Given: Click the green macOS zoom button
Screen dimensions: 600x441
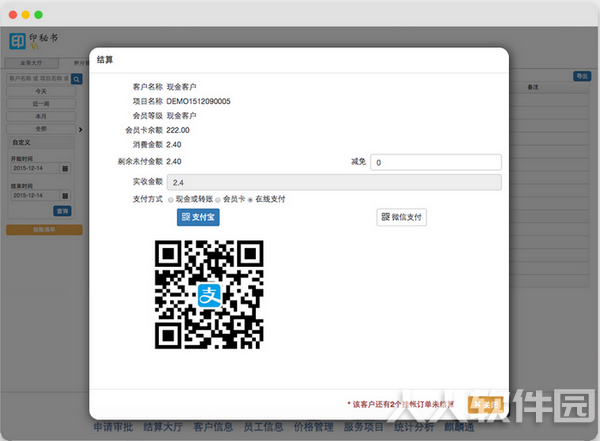Looking at the screenshot, I should point(38,15).
